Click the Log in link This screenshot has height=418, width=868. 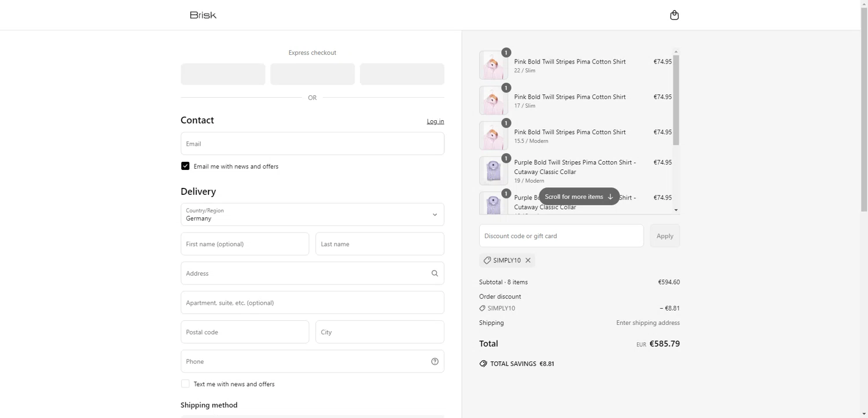click(x=435, y=121)
